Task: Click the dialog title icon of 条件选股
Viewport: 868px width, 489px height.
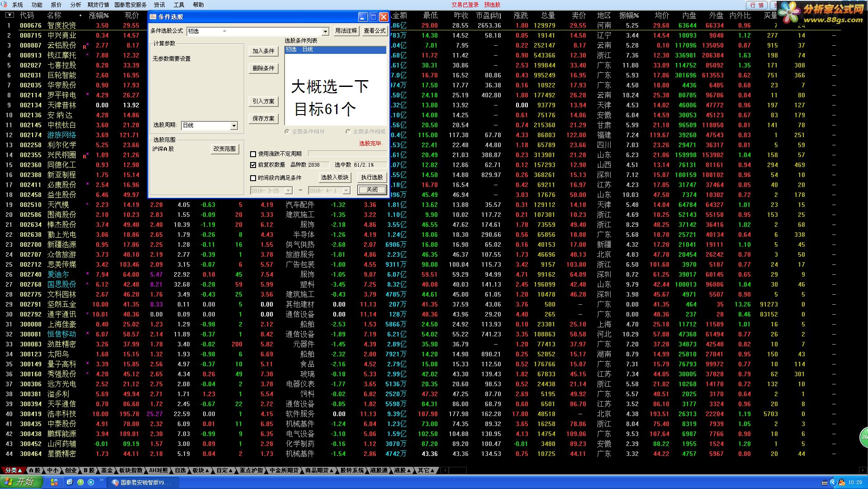Action: tap(153, 17)
